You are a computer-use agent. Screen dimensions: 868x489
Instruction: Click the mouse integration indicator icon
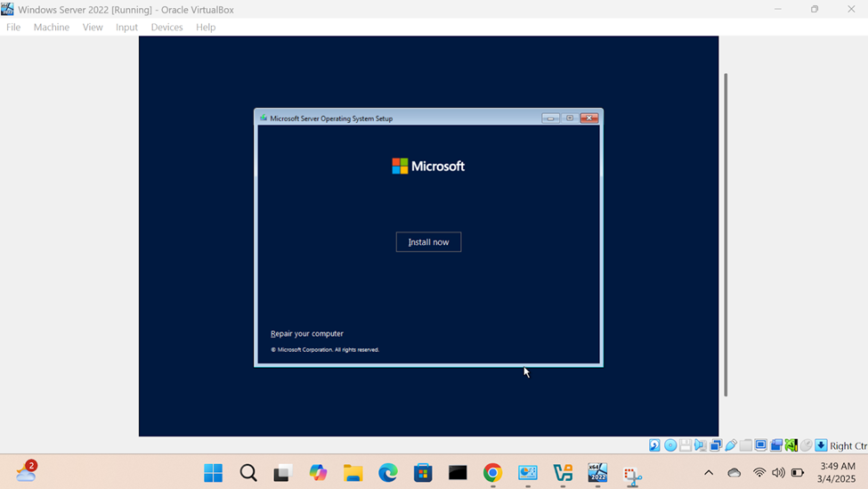point(806,445)
